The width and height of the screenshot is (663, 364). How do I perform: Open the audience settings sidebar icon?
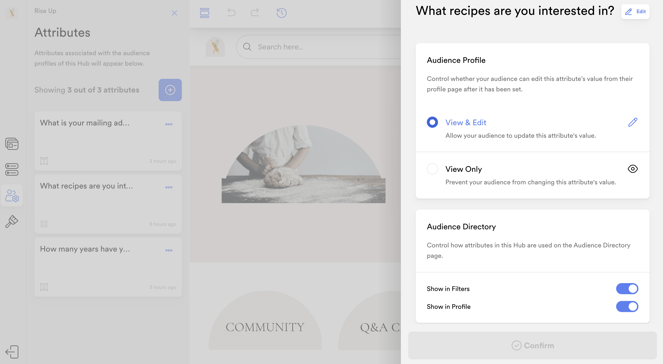[x=12, y=196]
